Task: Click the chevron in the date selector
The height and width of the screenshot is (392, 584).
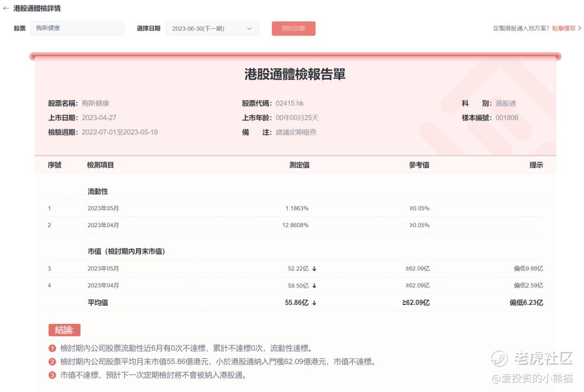Action: pos(249,29)
